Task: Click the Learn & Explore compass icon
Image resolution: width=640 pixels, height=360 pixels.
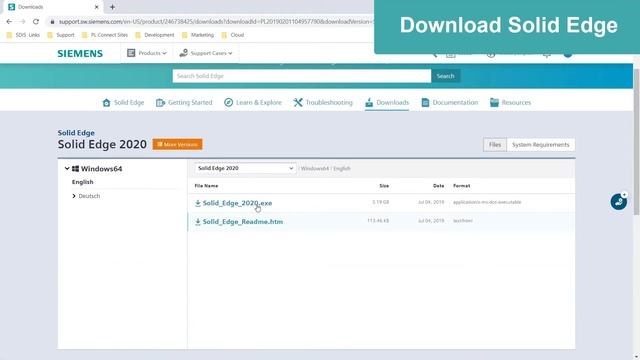Action: [229, 102]
